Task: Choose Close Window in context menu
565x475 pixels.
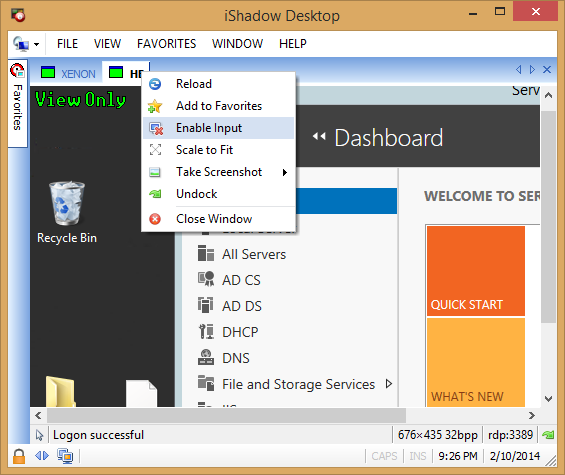Action: tap(218, 219)
